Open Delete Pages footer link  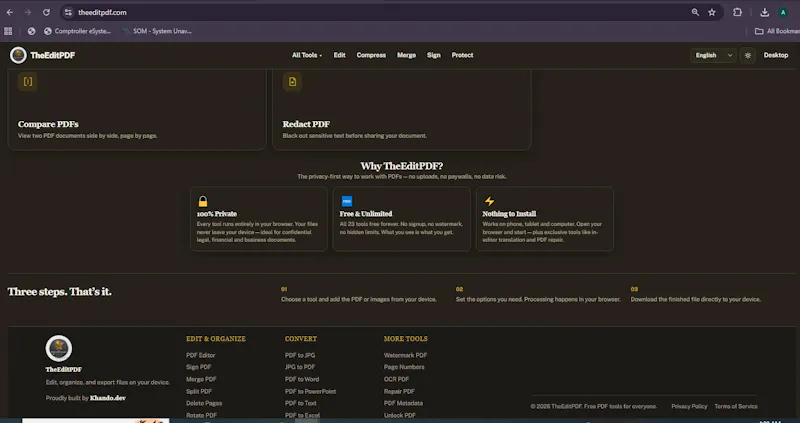pyautogui.click(x=204, y=403)
